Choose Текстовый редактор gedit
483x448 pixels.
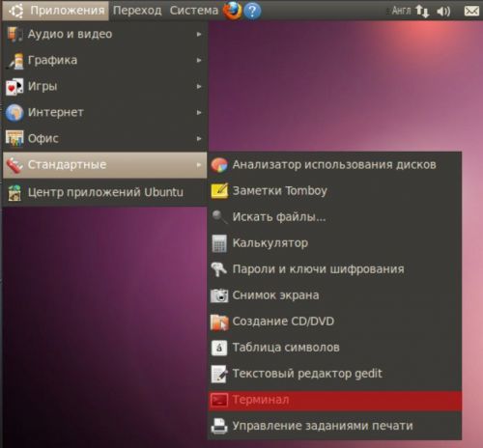pos(334,374)
